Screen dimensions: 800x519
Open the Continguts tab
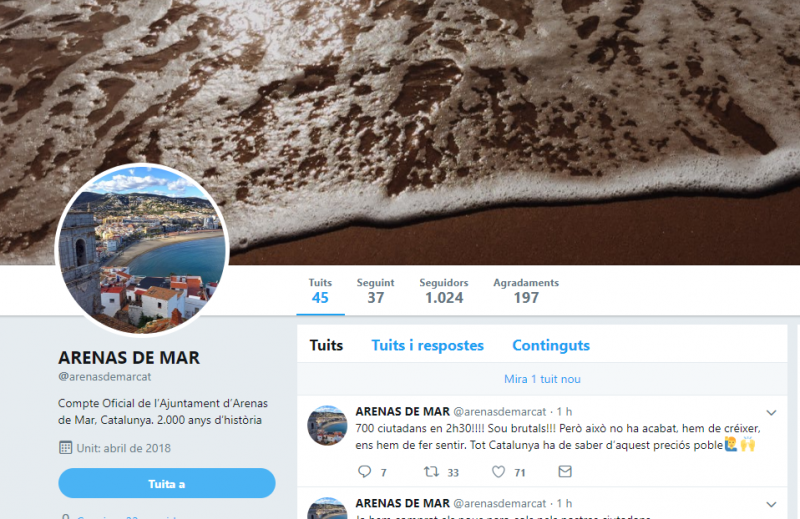click(551, 345)
